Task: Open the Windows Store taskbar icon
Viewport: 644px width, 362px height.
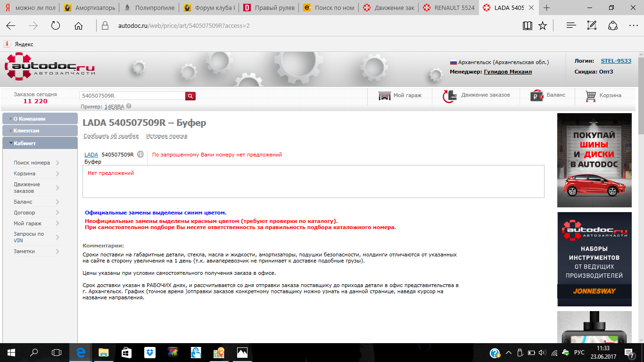Action: pyautogui.click(x=126, y=352)
